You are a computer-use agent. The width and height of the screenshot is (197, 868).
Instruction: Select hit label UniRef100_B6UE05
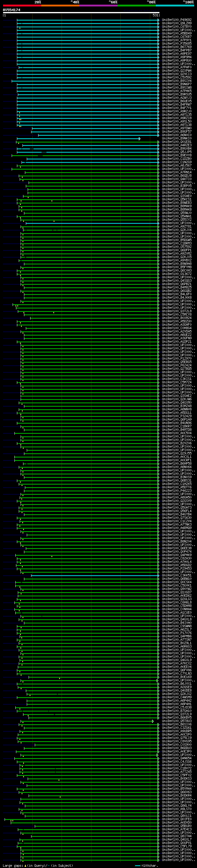[x=177, y=101]
